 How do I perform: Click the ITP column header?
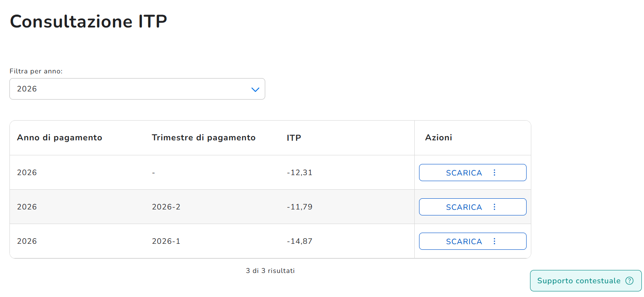(294, 138)
